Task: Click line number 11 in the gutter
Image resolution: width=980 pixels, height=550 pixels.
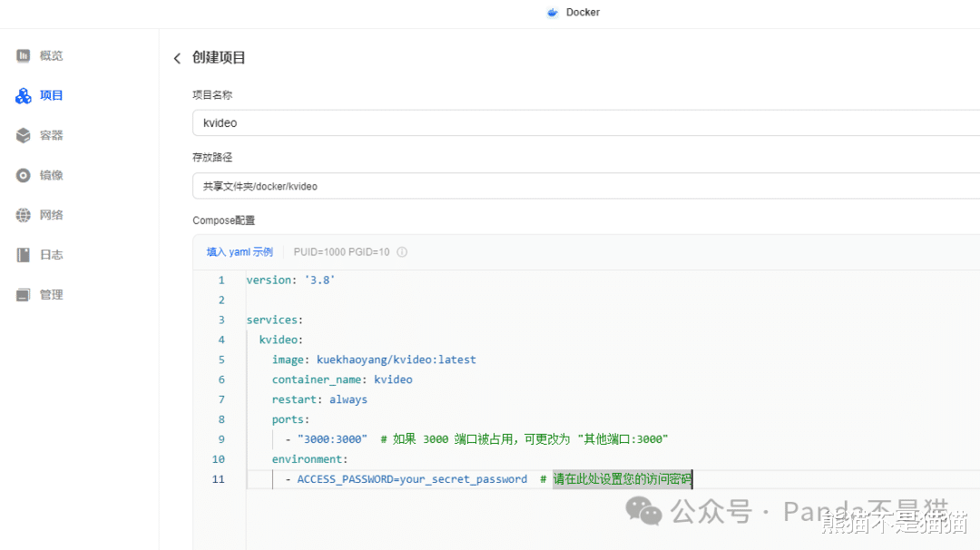Action: [x=218, y=479]
